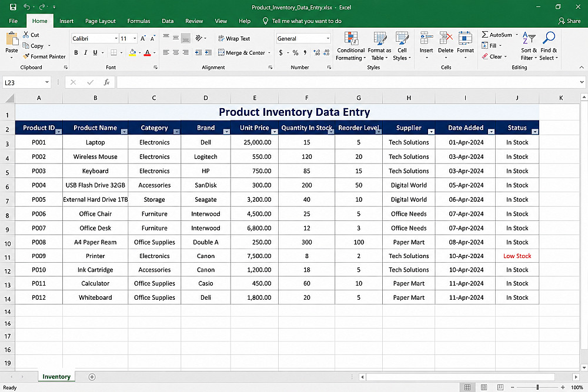
Task: Click the Low Stock status cell
Action: point(517,256)
